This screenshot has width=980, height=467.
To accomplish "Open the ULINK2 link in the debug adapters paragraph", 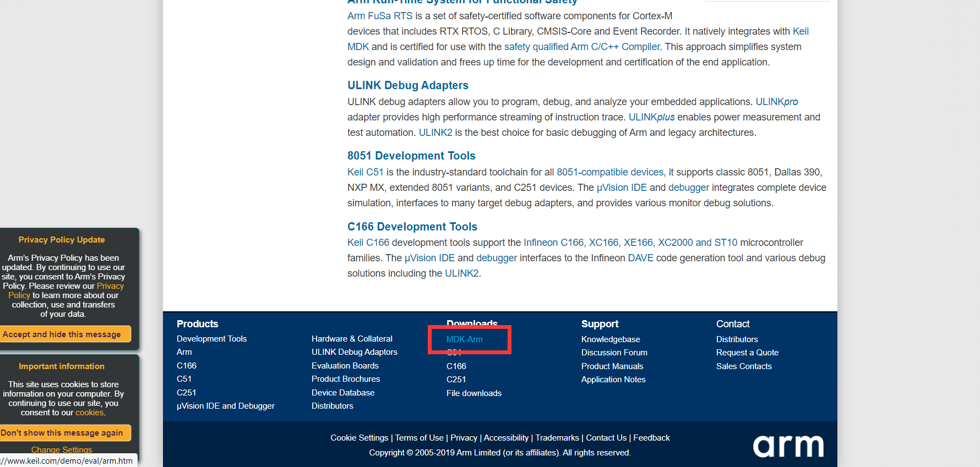I will (435, 133).
